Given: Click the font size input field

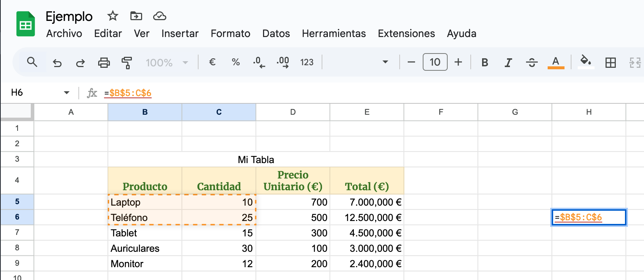Looking at the screenshot, I should [435, 62].
